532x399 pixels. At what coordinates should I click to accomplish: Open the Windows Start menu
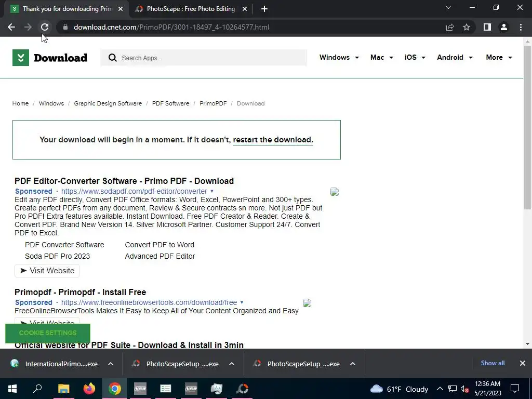tap(12, 389)
